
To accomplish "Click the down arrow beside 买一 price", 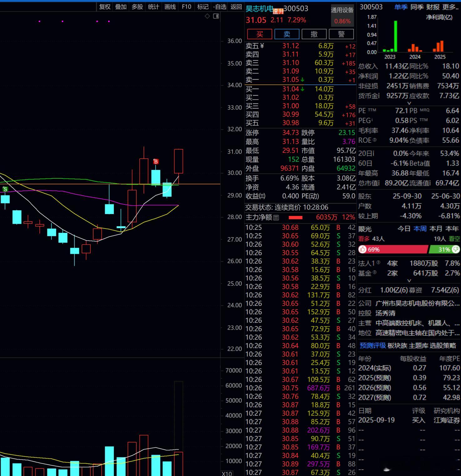I will click(x=302, y=89).
